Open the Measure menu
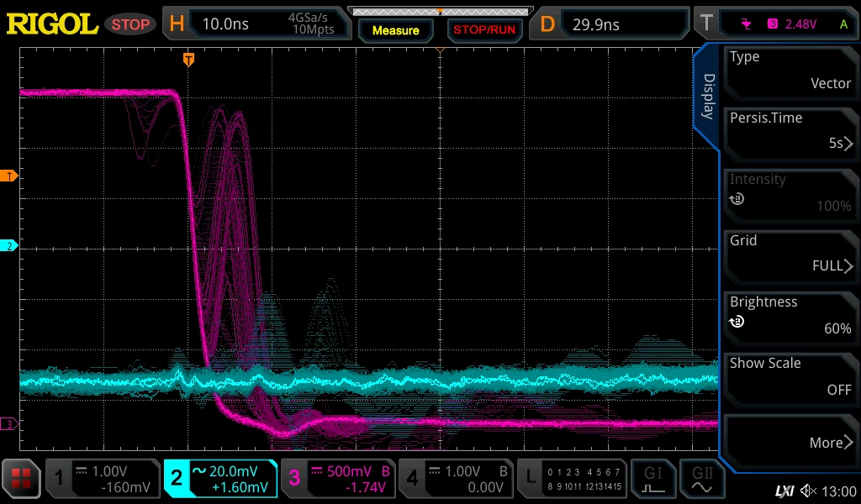861x504 pixels. [x=395, y=31]
